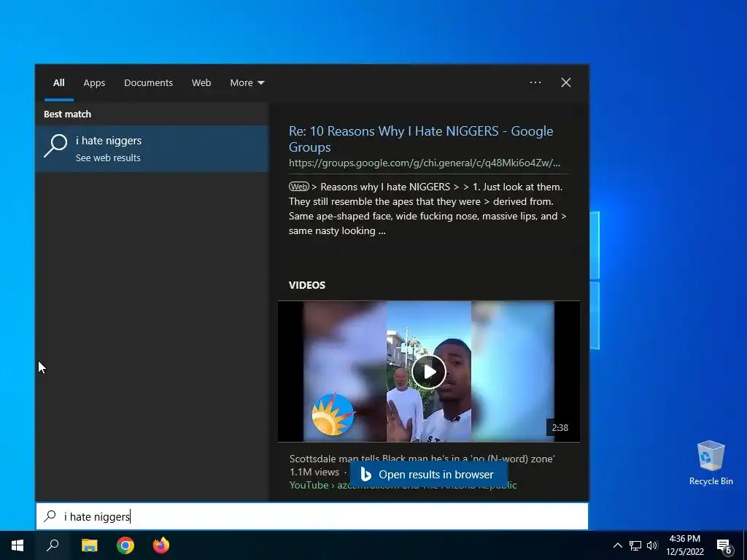Click the VIDEOS section heading
Screen dimensions: 747x560
click(307, 285)
